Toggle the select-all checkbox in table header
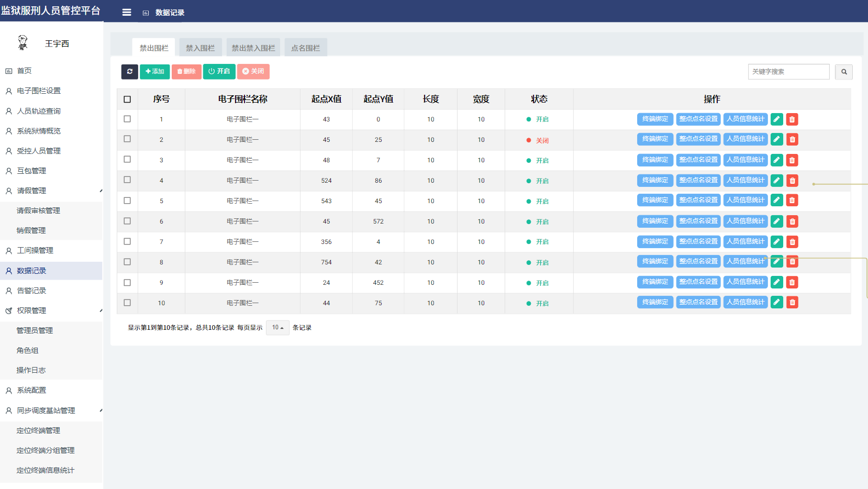The image size is (868, 489). 127,99
